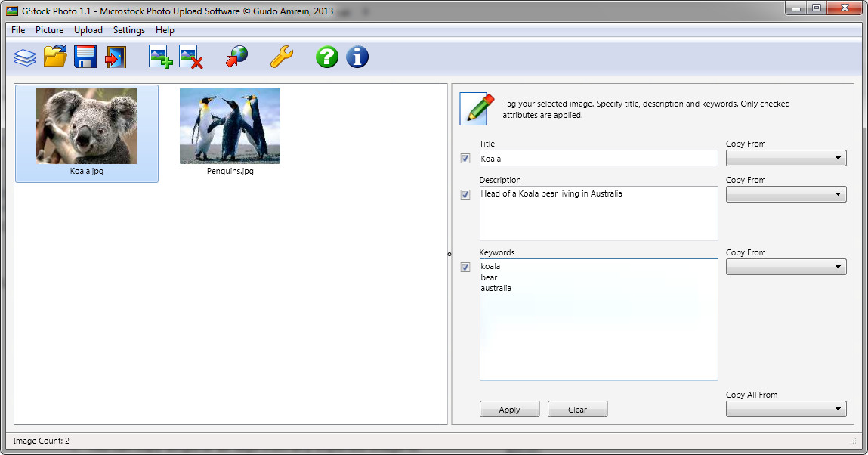Image resolution: width=868 pixels, height=455 pixels.
Task: Toggle the Description checkbox
Action: pyautogui.click(x=465, y=195)
